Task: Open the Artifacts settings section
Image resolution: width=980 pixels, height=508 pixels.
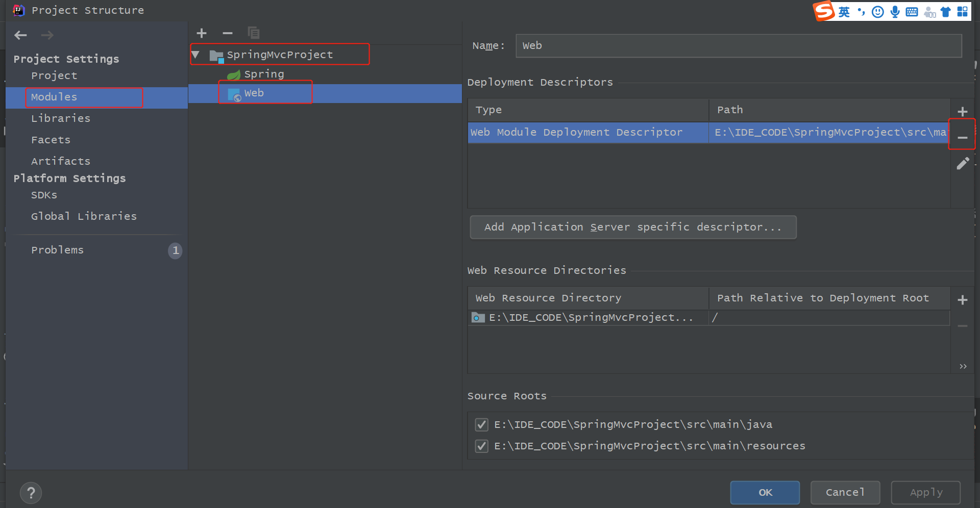Action: point(61,161)
